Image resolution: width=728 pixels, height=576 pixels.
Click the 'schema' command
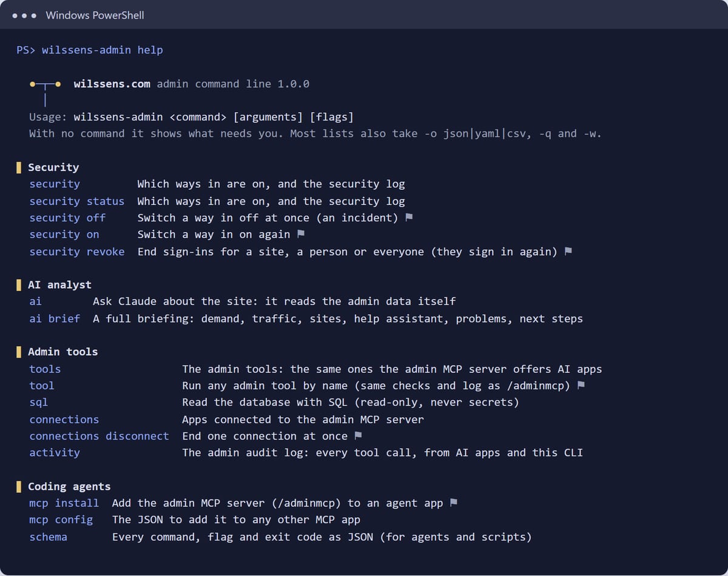coord(49,537)
